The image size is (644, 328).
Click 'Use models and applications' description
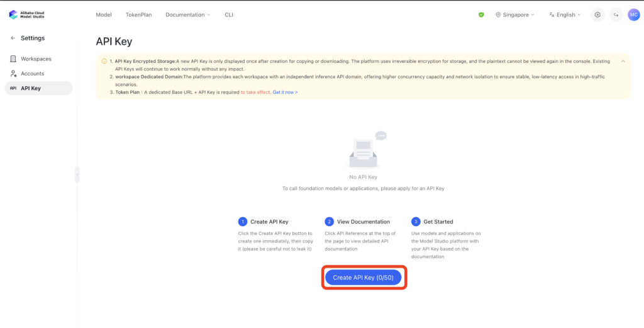(x=446, y=245)
